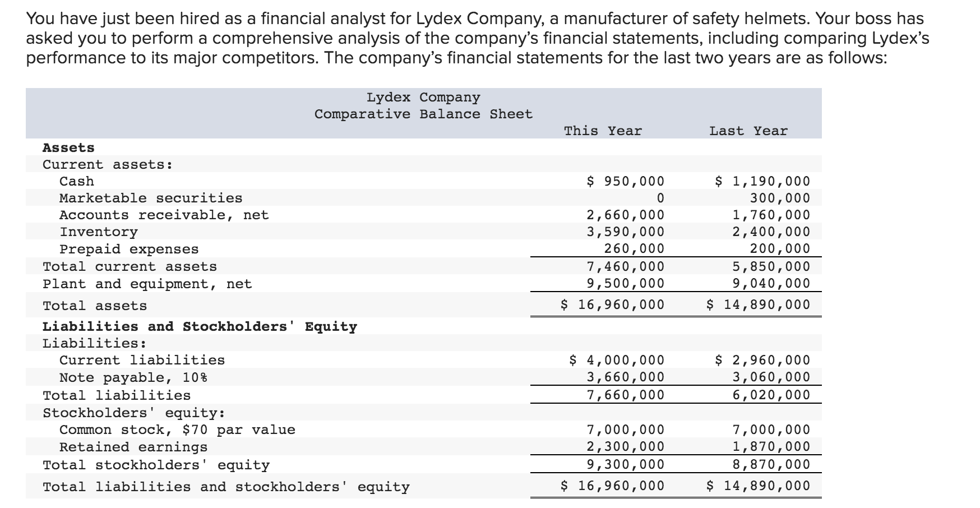
Task: Select the "Total stockholders' equity" row label
Action: point(156,465)
